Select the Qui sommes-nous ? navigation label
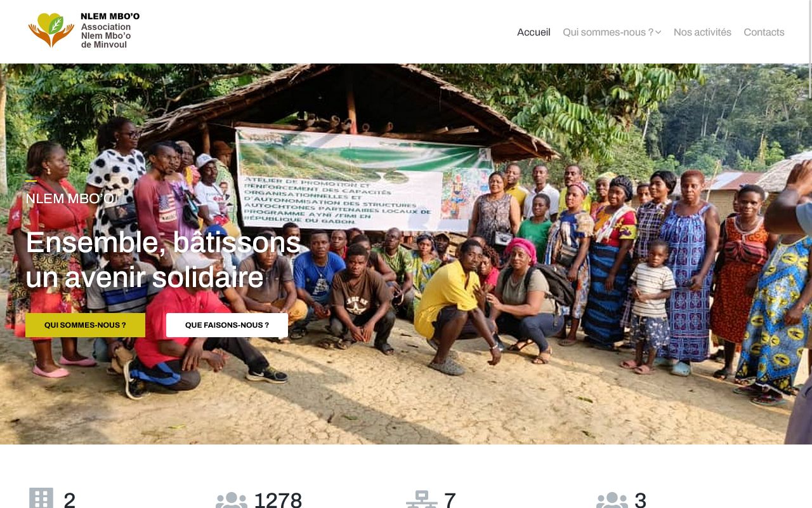 point(608,32)
